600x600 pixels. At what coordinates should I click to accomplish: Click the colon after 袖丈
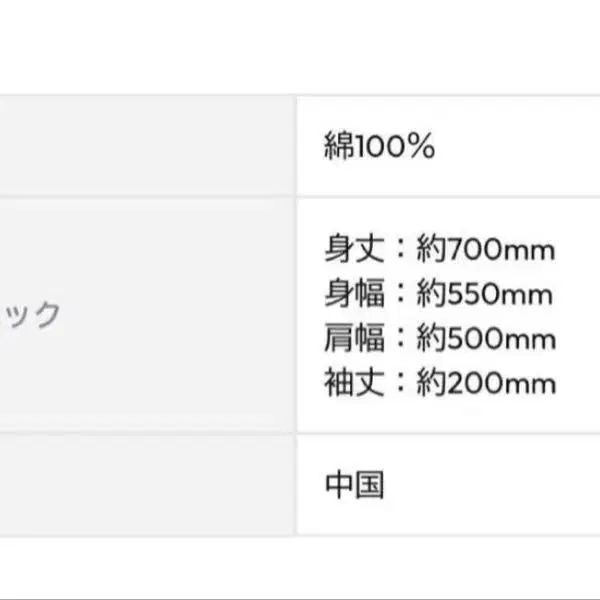[400, 383]
